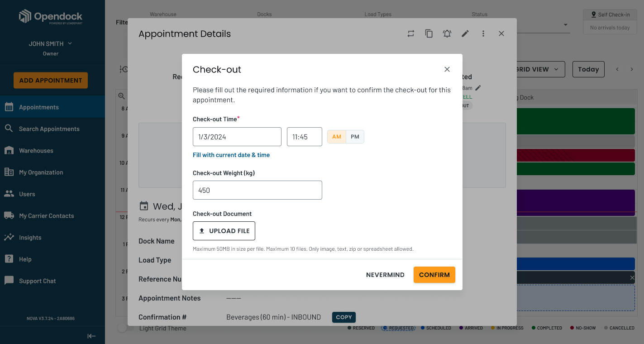Image resolution: width=644 pixels, height=344 pixels.
Task: Click the Confirm button
Action: coord(434,275)
